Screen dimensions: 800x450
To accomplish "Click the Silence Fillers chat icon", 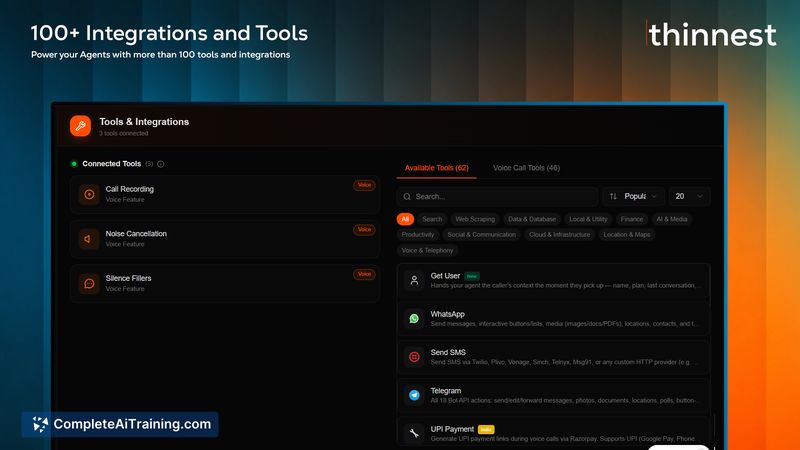I will coord(89,284).
